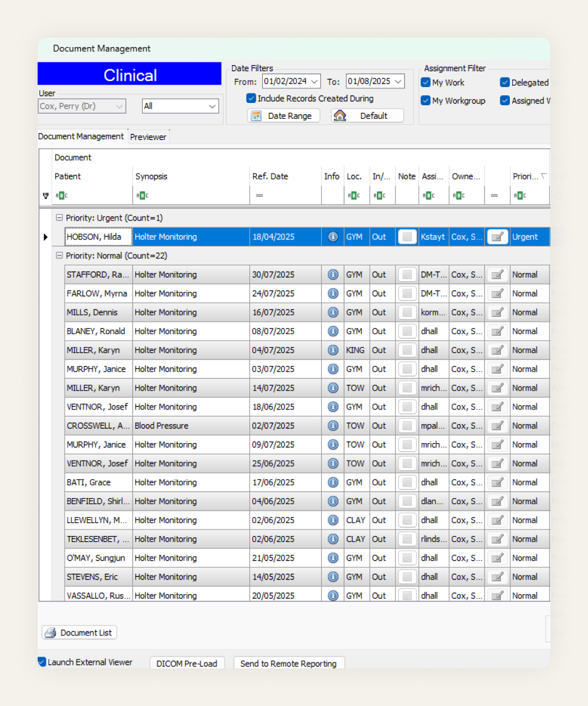This screenshot has height=706, width=588.
Task: Click the Patient column header
Action: [x=92, y=176]
